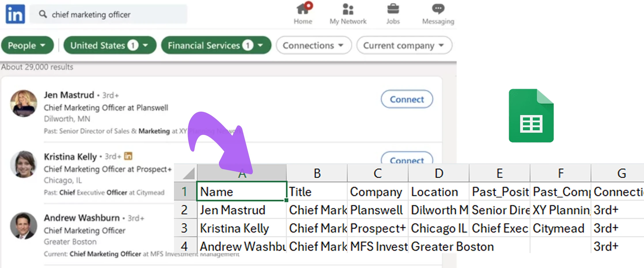This screenshot has width=644, height=268.
Task: Click the 'Citymead' past company cell
Action: [x=560, y=228]
